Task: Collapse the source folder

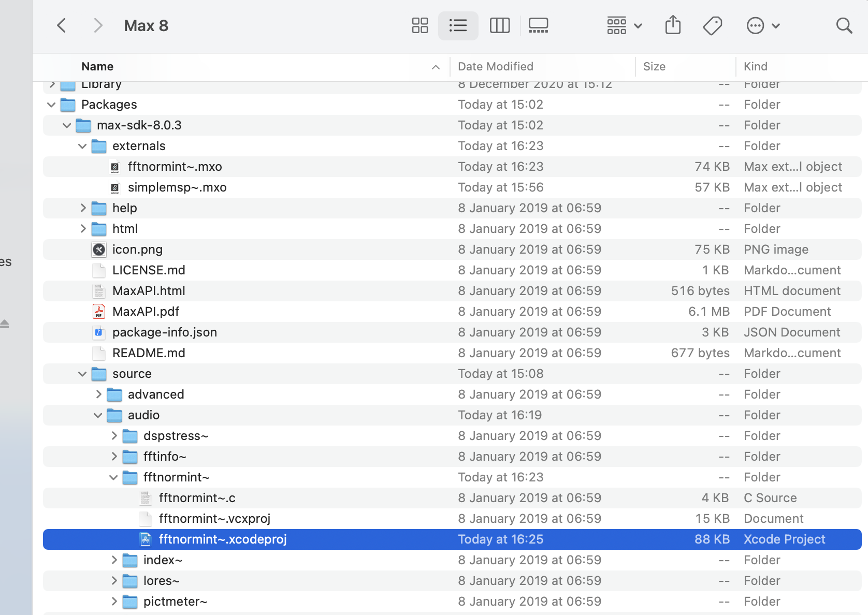Action: 82,374
